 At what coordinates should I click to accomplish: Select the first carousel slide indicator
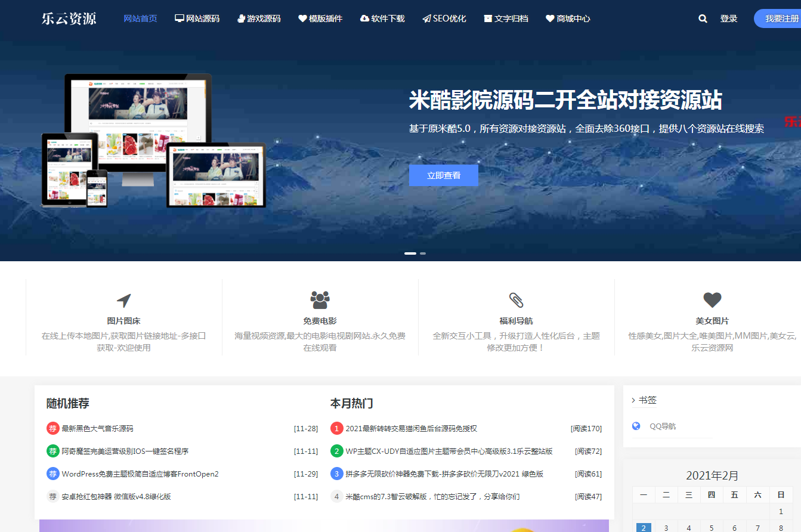click(x=410, y=253)
